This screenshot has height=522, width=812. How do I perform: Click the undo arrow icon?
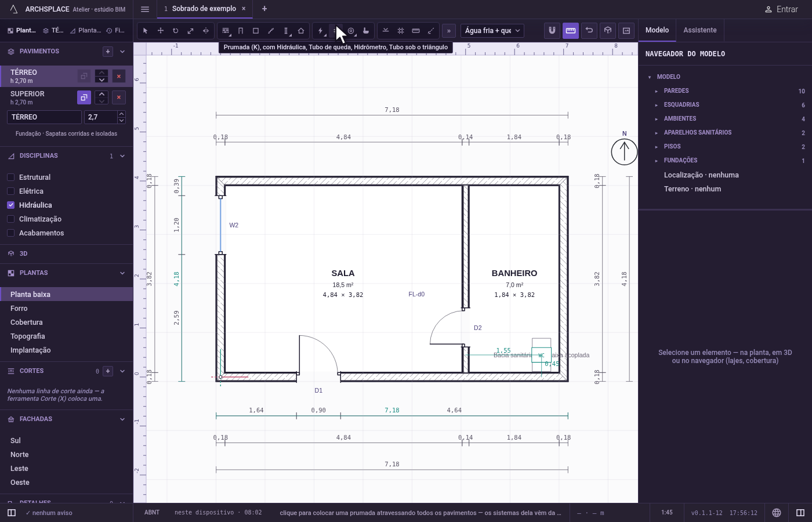589,30
